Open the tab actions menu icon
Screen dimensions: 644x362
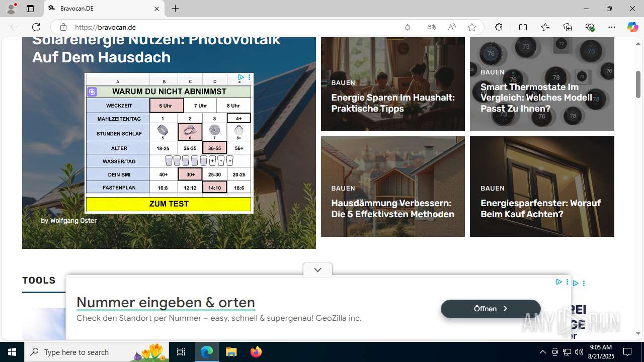[30, 9]
